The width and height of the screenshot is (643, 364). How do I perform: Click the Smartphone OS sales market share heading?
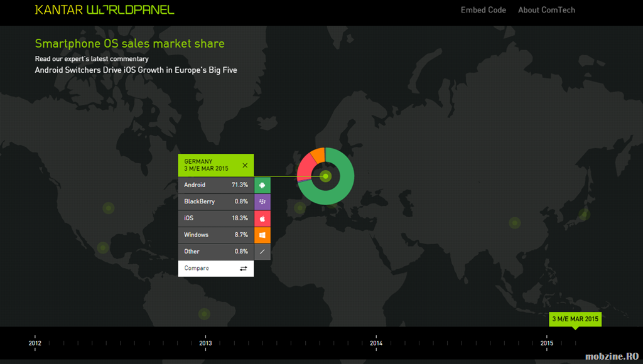(129, 44)
